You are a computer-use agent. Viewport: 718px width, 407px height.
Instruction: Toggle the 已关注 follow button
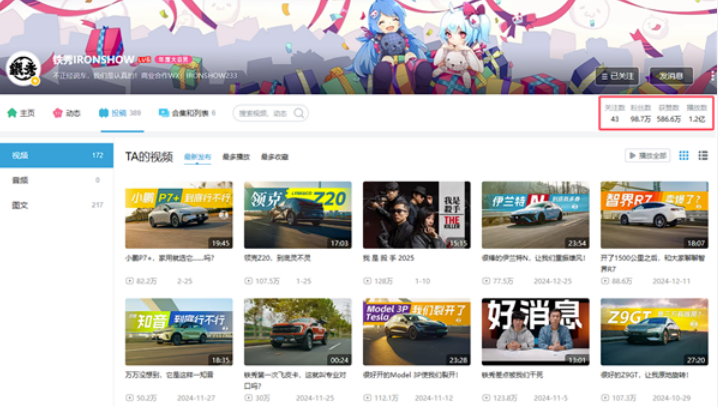(617, 75)
